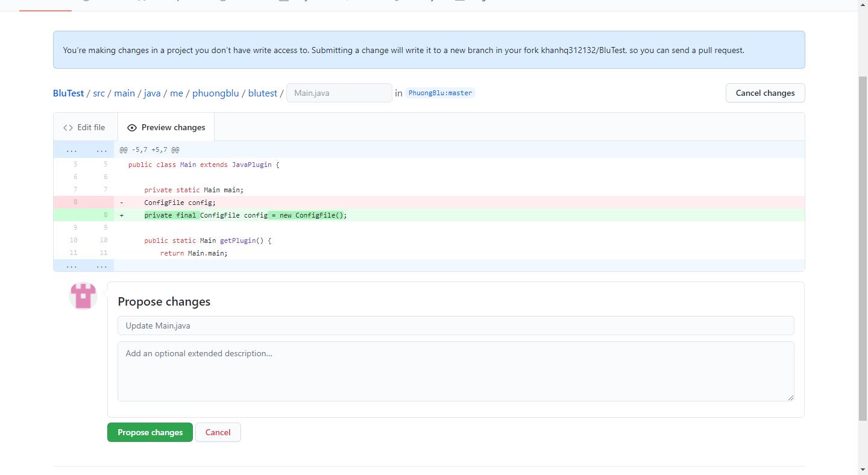Click the scroll down arrow of the page scrollbar
The width and height of the screenshot is (868, 475).
tap(863, 469)
